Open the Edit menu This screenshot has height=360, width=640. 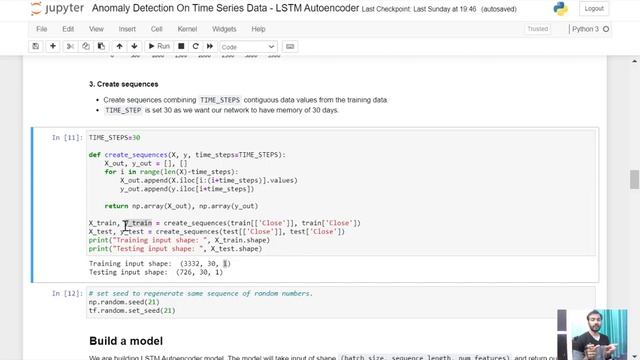[x=68, y=29]
